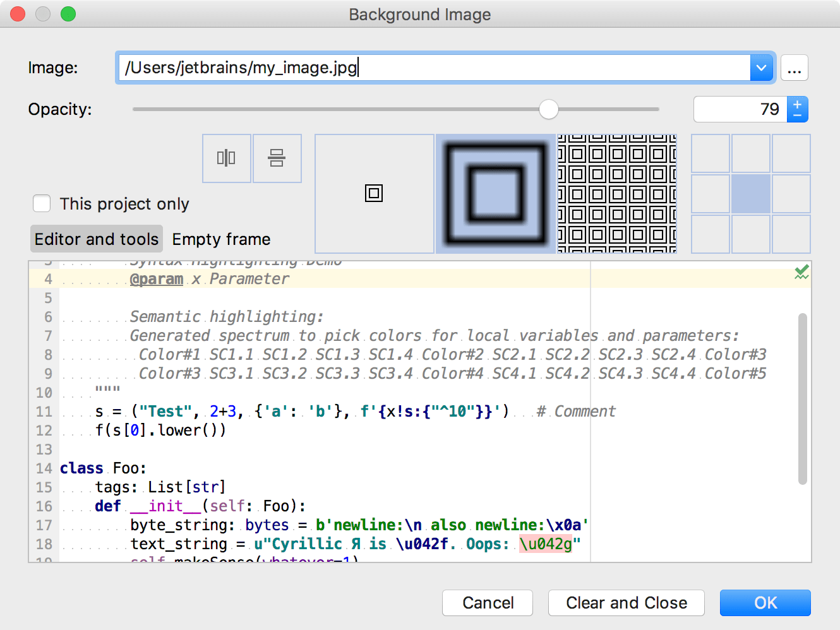Screen dimensions: 840x630
Task: Select the top-right anchor position
Action: [x=791, y=153]
